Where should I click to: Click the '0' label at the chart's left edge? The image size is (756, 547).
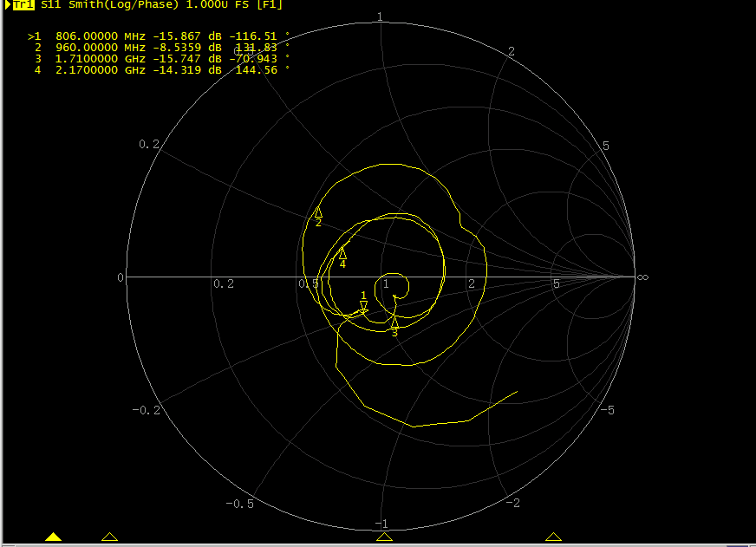click(x=121, y=277)
